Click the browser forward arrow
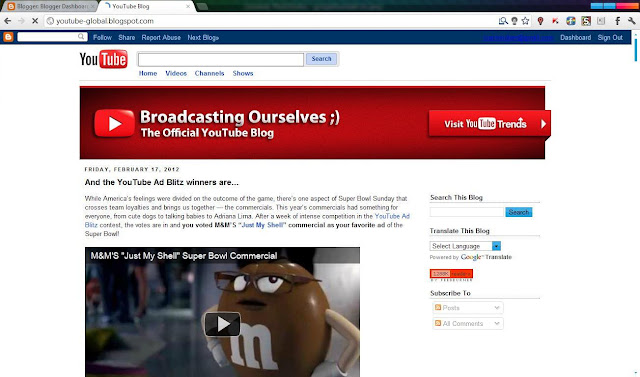This screenshot has height=377, width=640. coord(21,21)
